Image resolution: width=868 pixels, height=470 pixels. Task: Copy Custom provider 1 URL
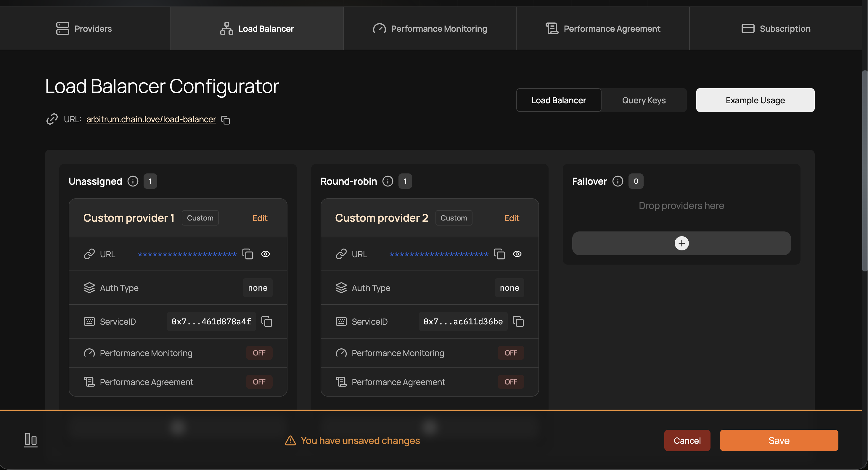point(248,254)
